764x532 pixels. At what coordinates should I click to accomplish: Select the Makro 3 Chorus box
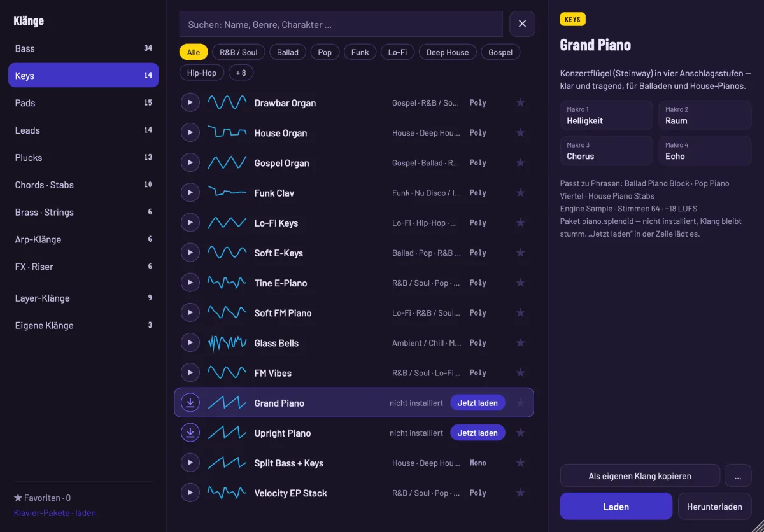[x=606, y=151]
